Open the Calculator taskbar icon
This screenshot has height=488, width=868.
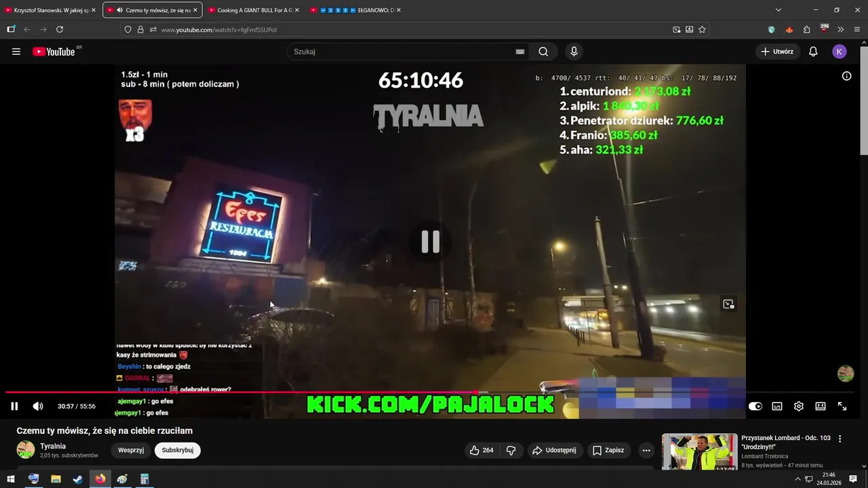pos(144,479)
